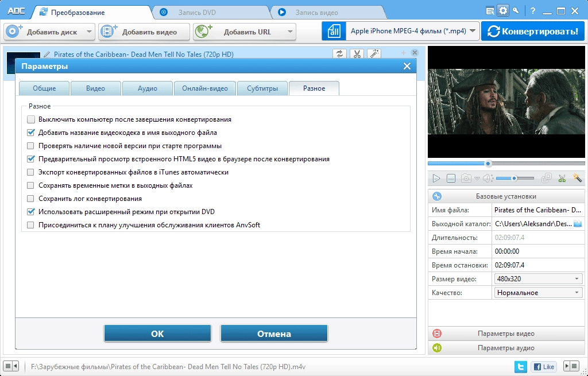Adjust the volume slider under the preview
Viewport: 588px width, 376px height.
[x=515, y=179]
